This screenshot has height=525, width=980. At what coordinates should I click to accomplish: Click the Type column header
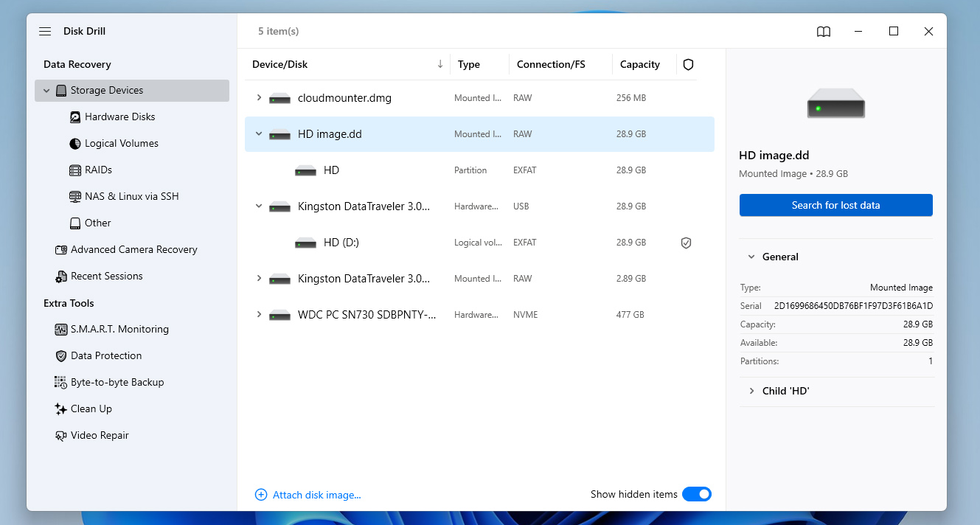[x=469, y=65]
